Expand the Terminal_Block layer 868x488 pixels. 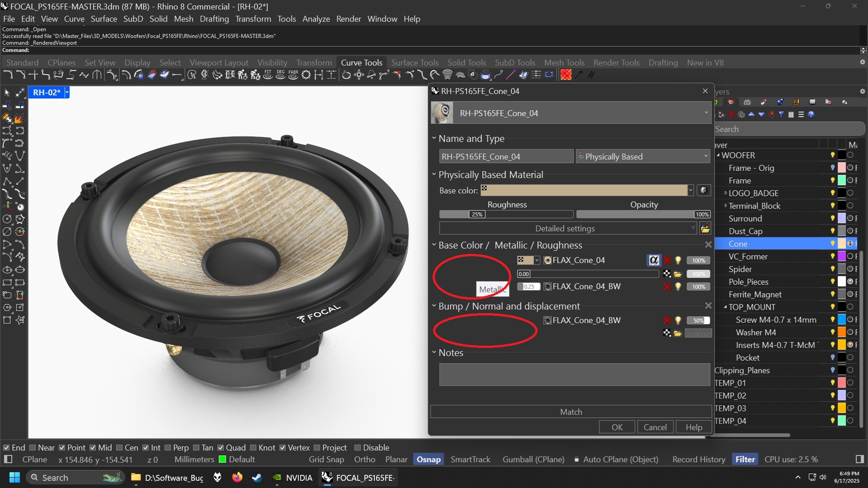click(x=726, y=206)
